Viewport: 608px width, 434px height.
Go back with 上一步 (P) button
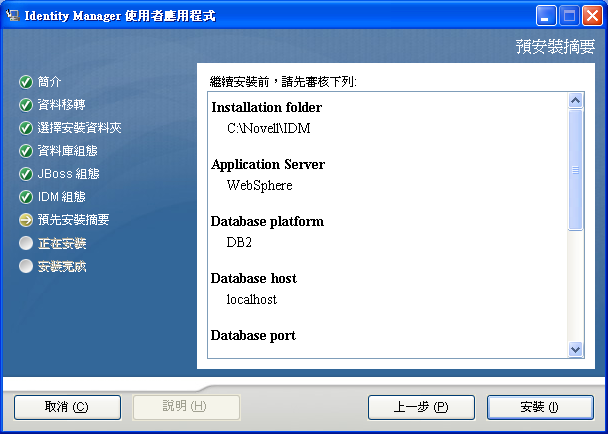(421, 407)
